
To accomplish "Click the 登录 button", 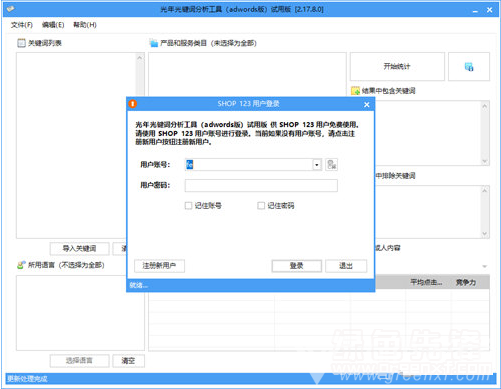I will (297, 266).
